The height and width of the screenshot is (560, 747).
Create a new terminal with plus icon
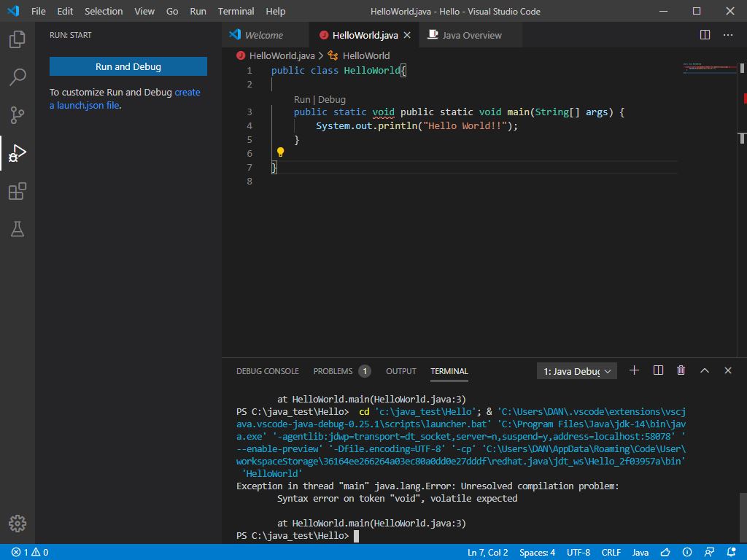[634, 370]
